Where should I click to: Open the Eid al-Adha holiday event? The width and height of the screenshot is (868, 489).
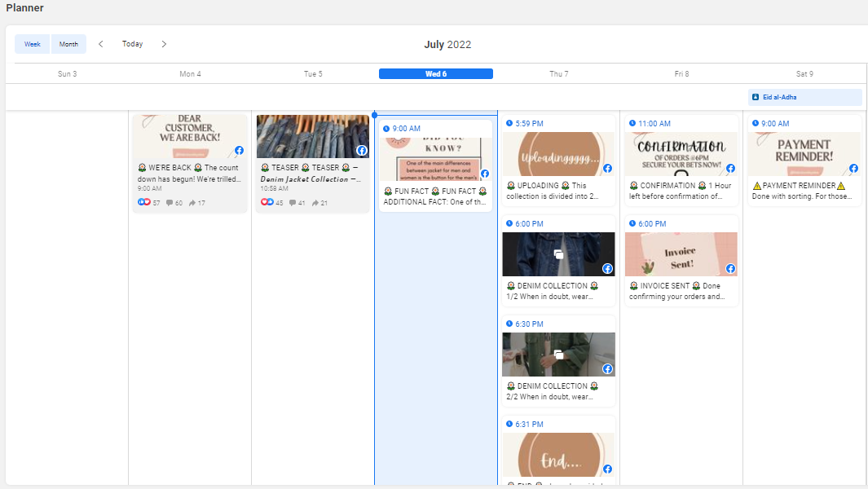click(805, 97)
